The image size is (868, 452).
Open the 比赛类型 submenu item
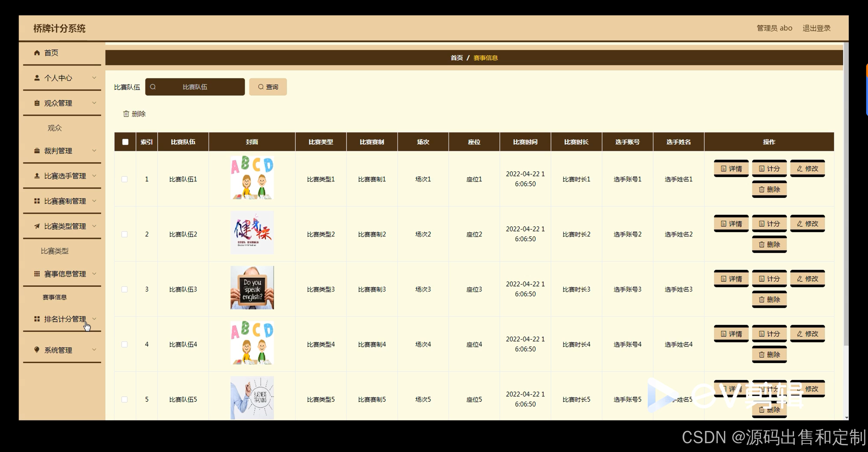click(x=55, y=251)
